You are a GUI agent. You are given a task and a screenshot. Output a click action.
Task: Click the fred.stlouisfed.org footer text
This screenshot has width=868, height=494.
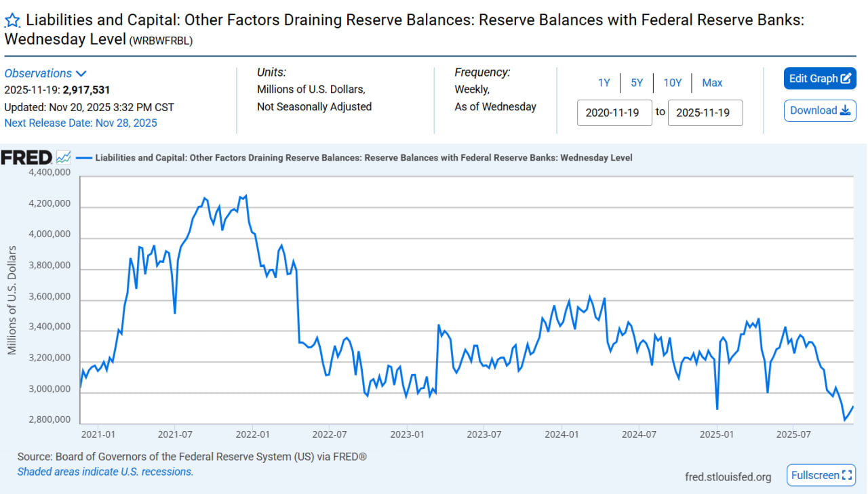pos(728,477)
